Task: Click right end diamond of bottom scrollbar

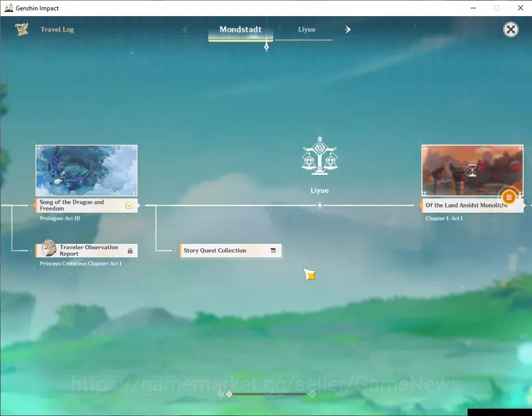Action: 312,394
